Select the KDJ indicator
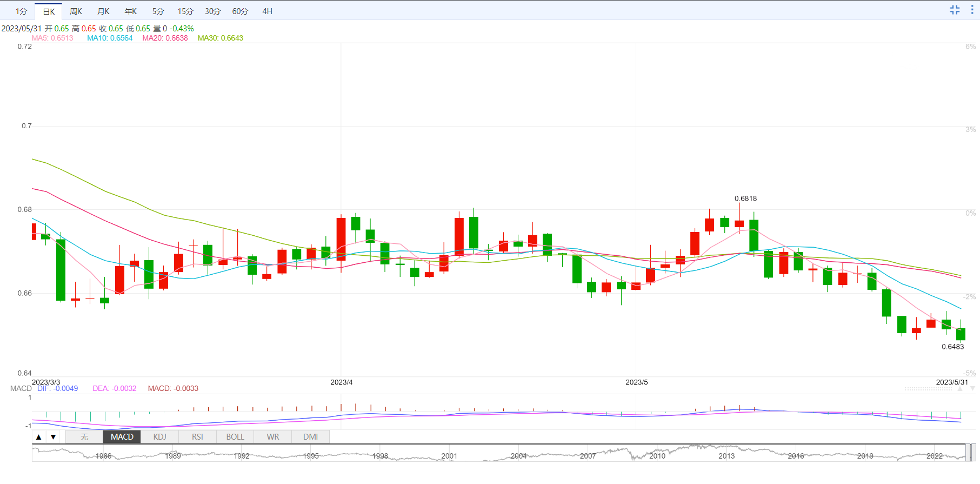The width and height of the screenshot is (980, 484). pyautogui.click(x=159, y=437)
